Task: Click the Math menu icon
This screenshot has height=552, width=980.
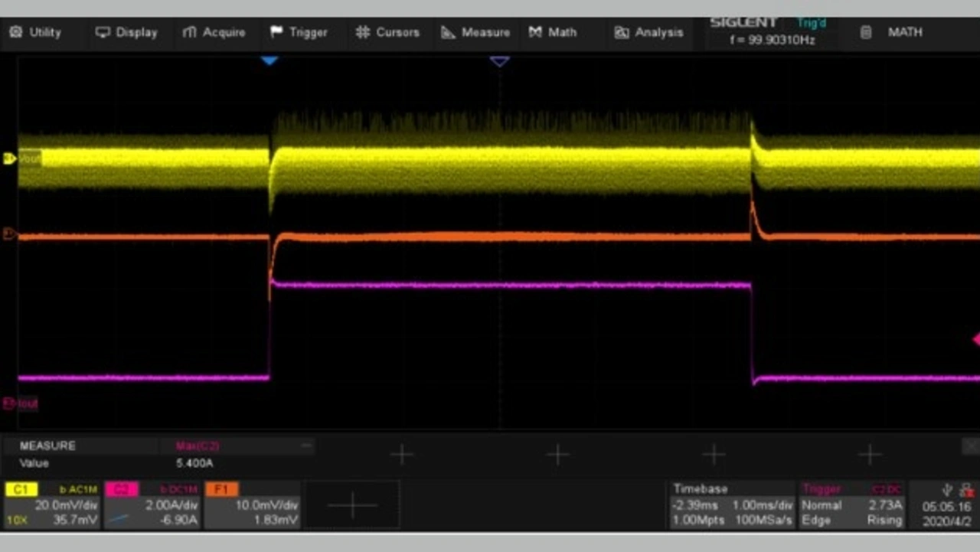Action: click(535, 32)
